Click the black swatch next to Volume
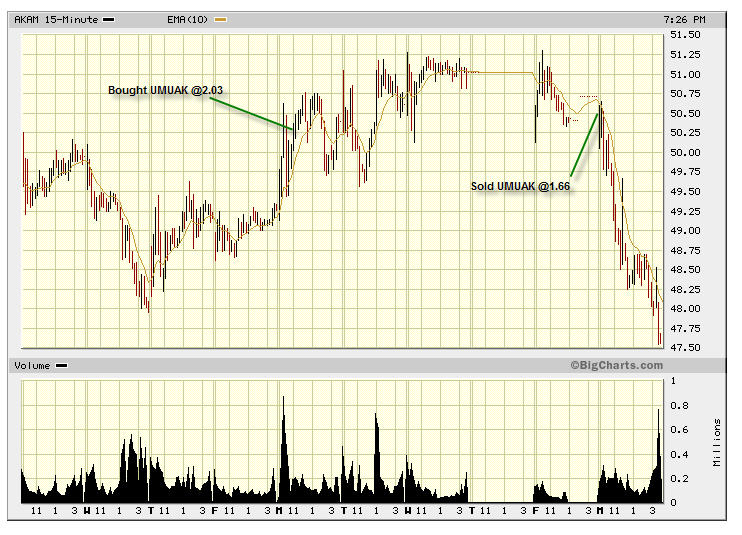The image size is (742, 535). pos(62,366)
